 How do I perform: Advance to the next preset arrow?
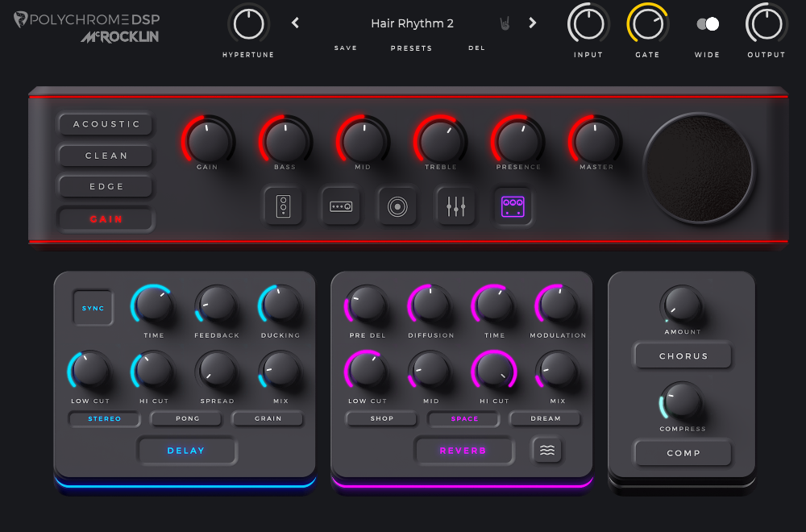532,23
